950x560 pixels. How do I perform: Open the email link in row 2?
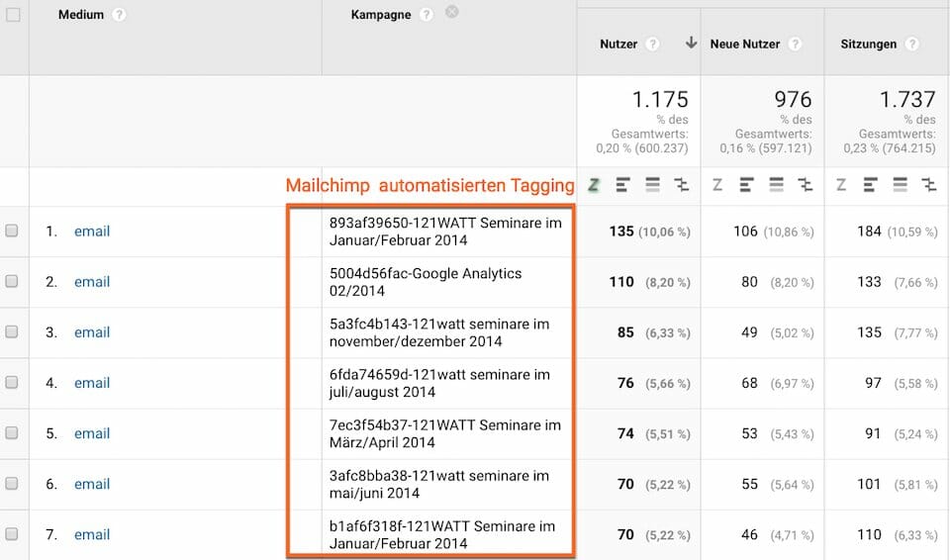tap(92, 282)
